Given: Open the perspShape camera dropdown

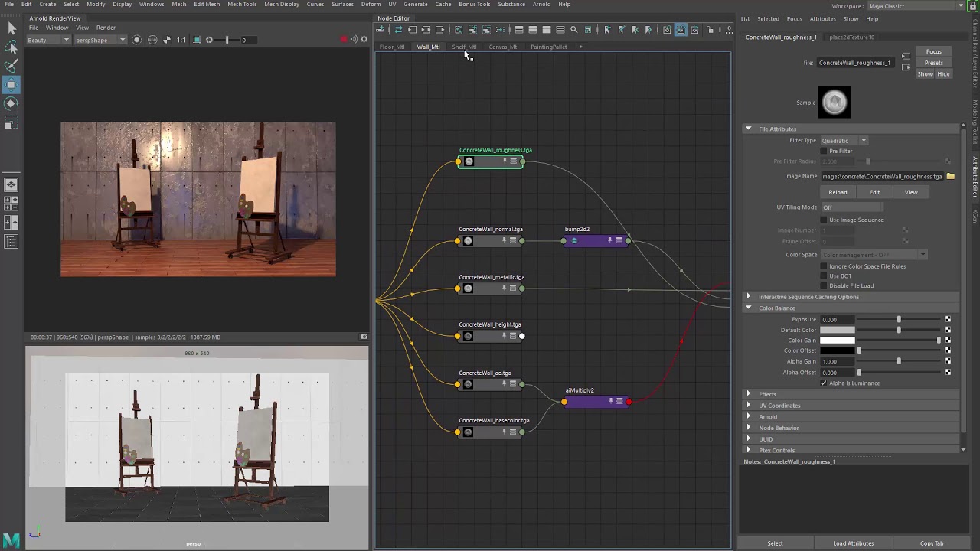Looking at the screenshot, I should (x=100, y=40).
